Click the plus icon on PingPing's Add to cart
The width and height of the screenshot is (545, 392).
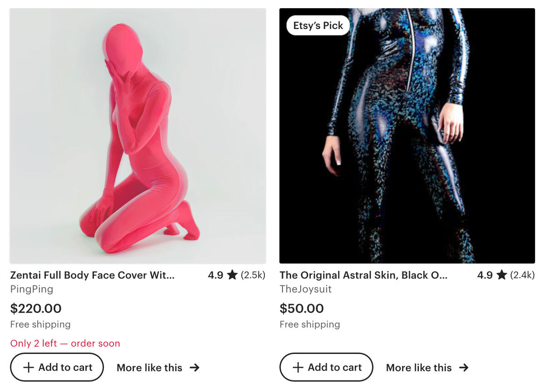click(29, 367)
